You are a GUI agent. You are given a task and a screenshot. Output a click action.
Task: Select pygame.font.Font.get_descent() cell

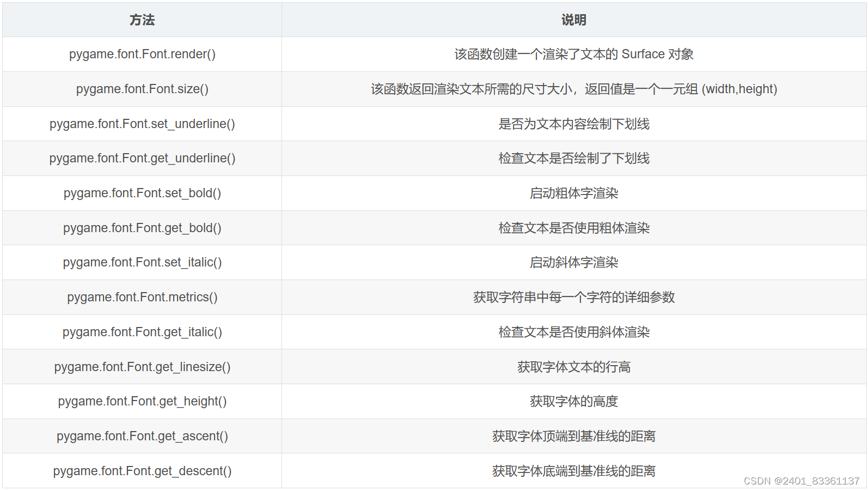coord(142,471)
